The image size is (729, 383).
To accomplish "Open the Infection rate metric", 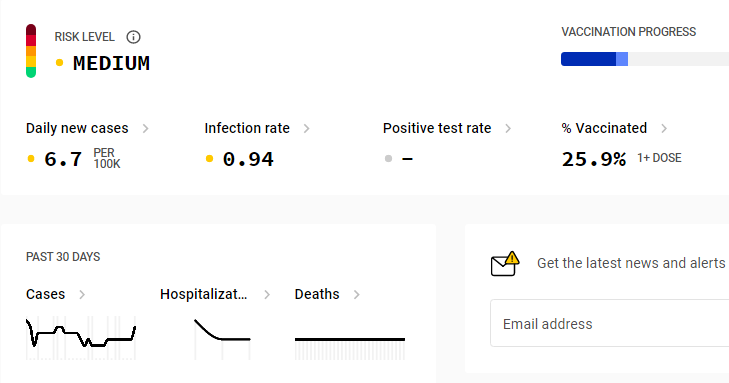I will [x=247, y=128].
